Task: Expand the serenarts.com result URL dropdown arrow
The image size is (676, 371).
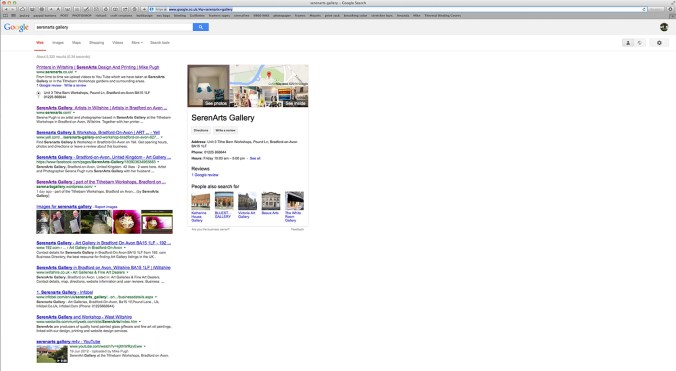Action: click(x=74, y=113)
